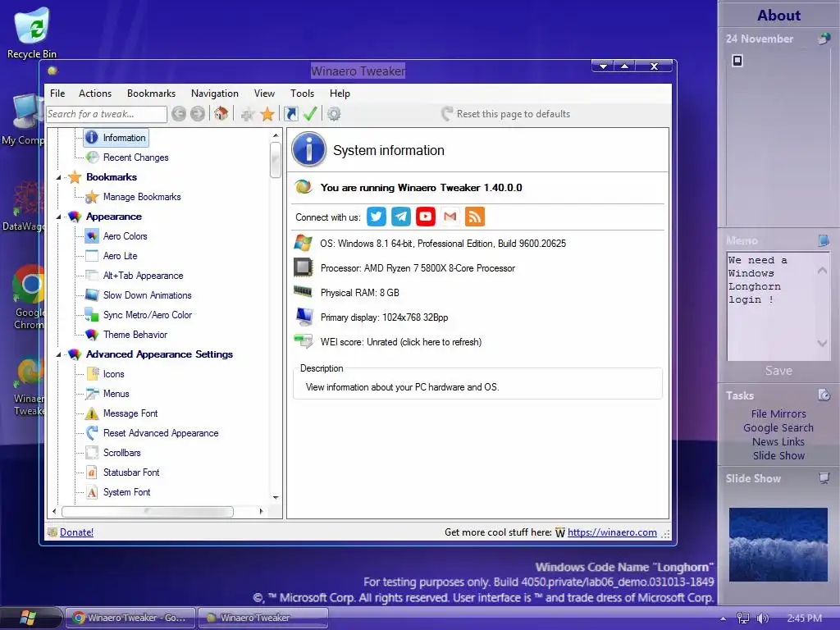The height and width of the screenshot is (630, 840).
Task: Open the Twitter link icon
Action: pos(376,217)
